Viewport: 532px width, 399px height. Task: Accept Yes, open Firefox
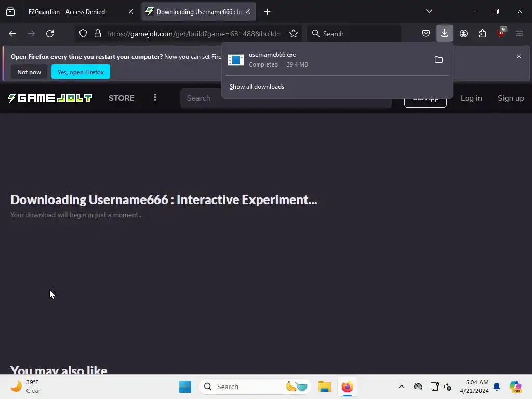click(81, 72)
